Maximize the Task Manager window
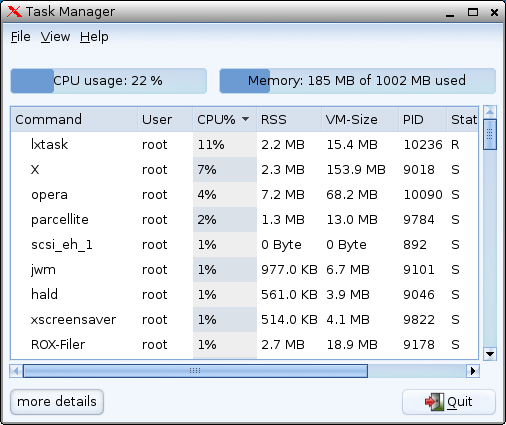The image size is (506, 425). click(472, 12)
